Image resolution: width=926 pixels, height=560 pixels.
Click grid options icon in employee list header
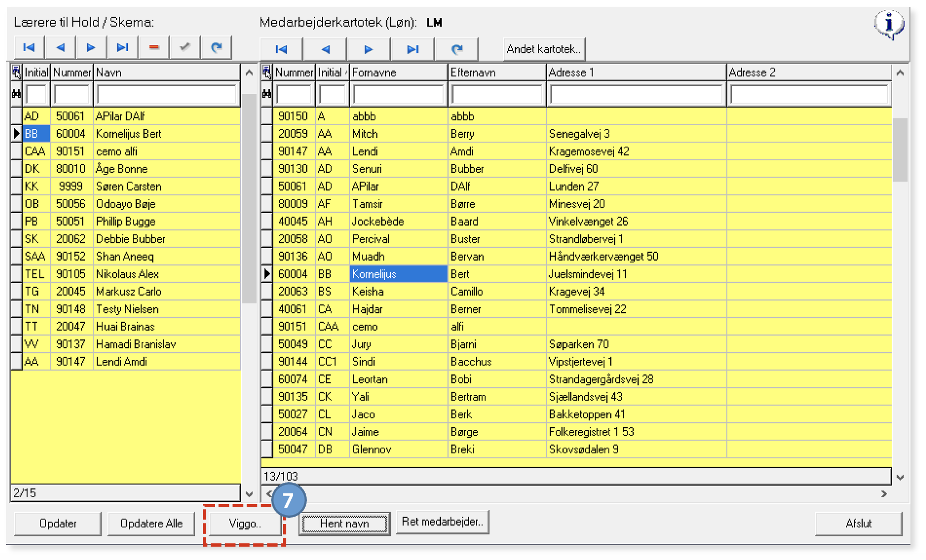(x=267, y=72)
